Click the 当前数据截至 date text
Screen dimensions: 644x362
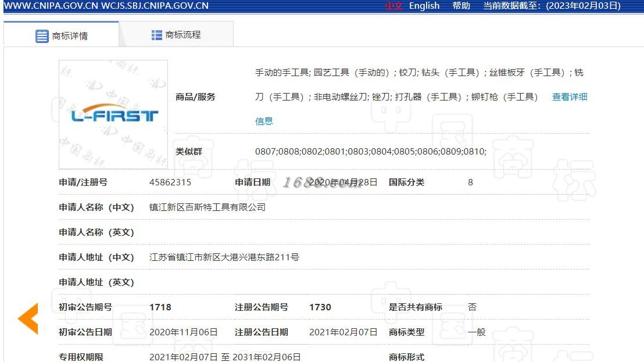pyautogui.click(x=552, y=6)
